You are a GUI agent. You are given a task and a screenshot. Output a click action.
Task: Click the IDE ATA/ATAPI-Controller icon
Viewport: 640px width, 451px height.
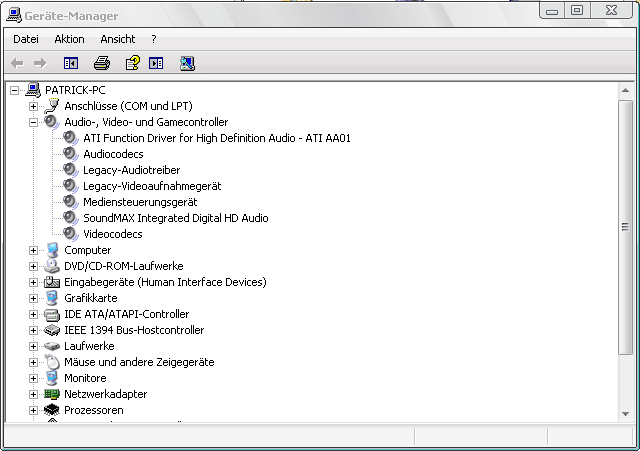point(52,314)
